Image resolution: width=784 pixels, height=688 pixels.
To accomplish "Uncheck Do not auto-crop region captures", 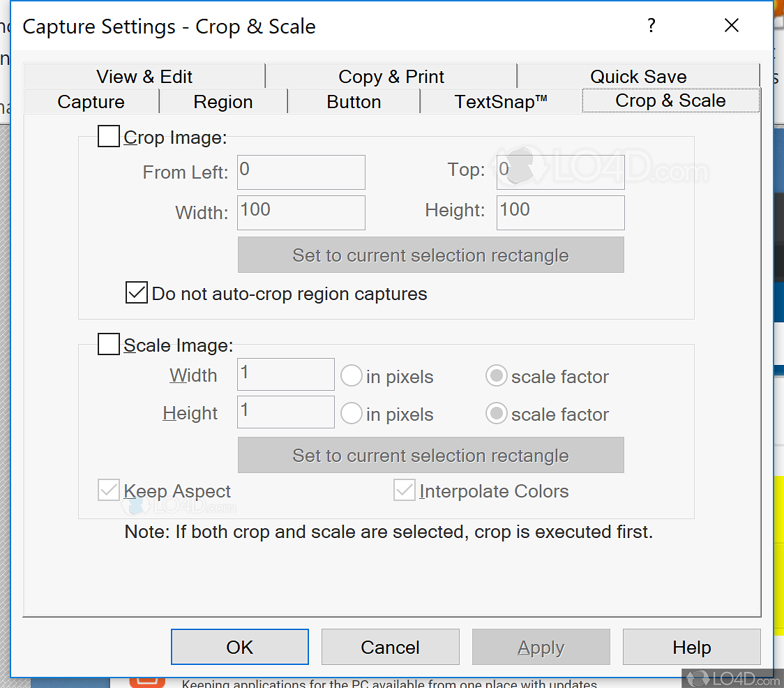I will click(x=137, y=293).
